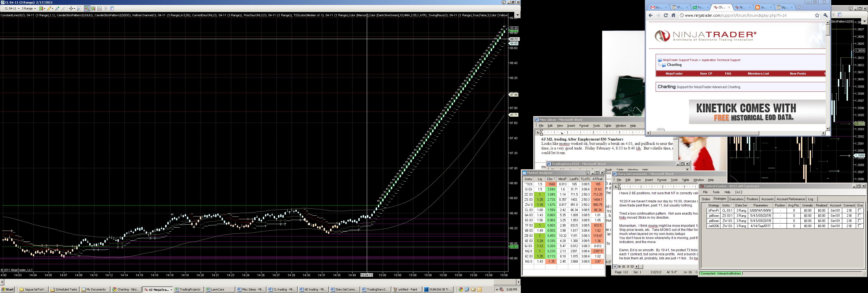Toggle the Chart Trader panel icon
This screenshot has height=293, width=868.
point(87,8)
